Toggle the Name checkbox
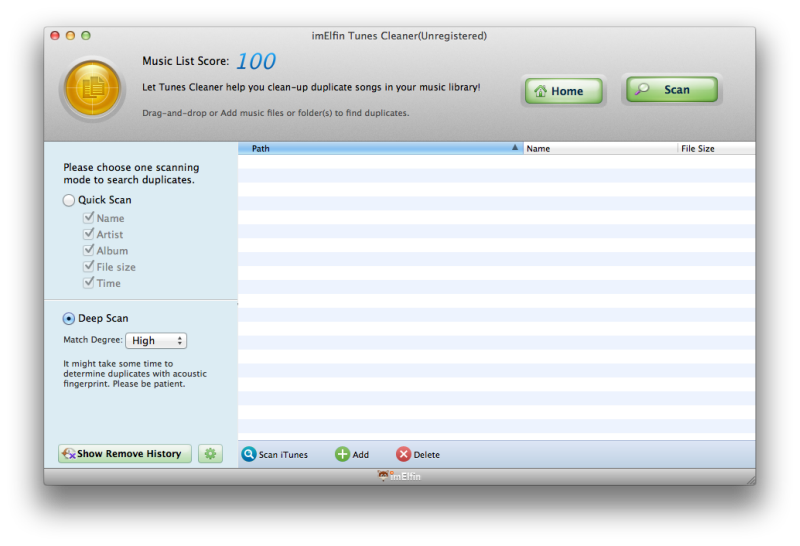This screenshot has height=546, width=800. pyautogui.click(x=89, y=218)
